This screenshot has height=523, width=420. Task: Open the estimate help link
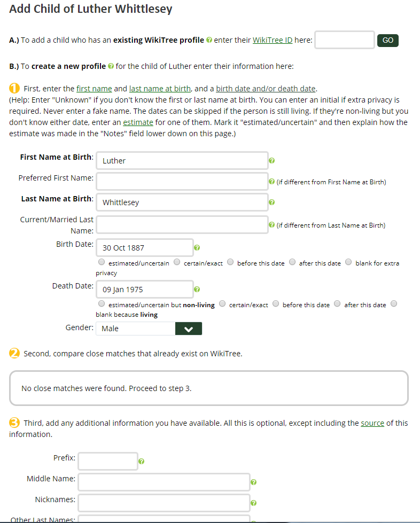pyautogui.click(x=138, y=122)
